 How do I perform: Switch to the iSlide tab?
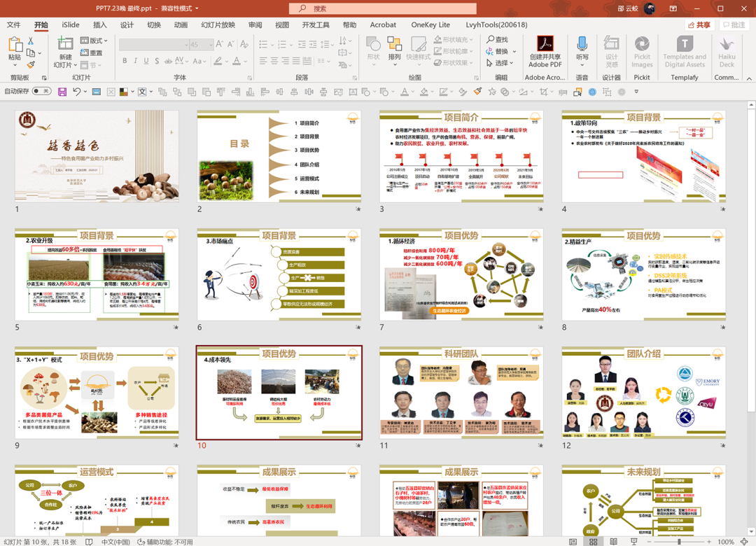pyautogui.click(x=71, y=24)
